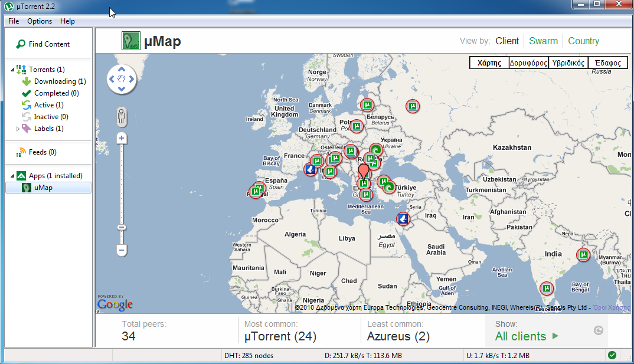Select the µTorrent peer marker in Russia
Image resolution: width=634 pixels, height=364 pixels.
(x=413, y=106)
